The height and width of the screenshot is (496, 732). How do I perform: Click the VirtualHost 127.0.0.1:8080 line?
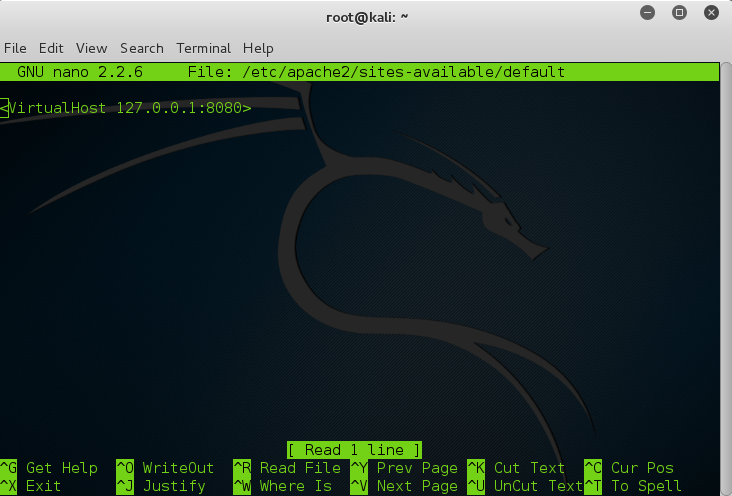(126, 107)
